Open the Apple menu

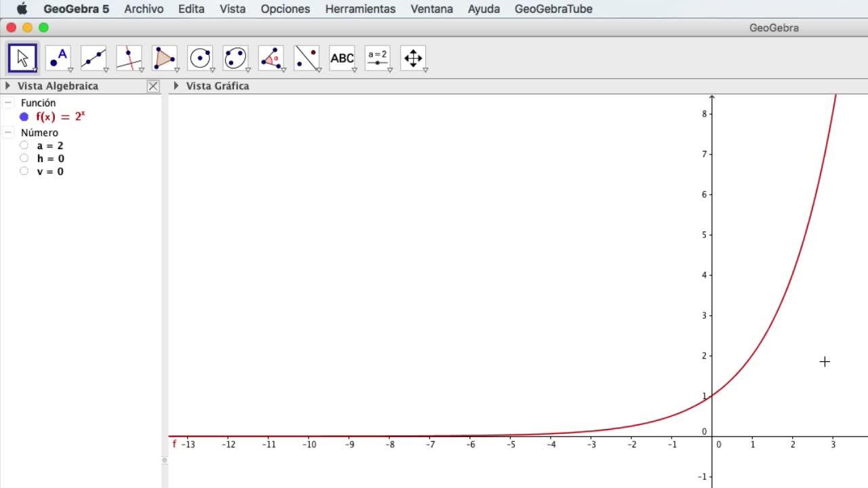click(22, 9)
